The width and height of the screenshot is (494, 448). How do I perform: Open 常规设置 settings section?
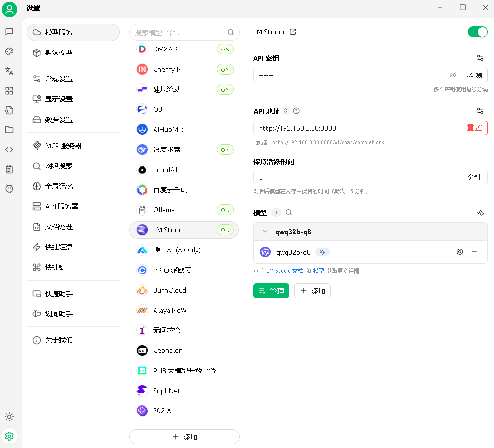(x=73, y=79)
